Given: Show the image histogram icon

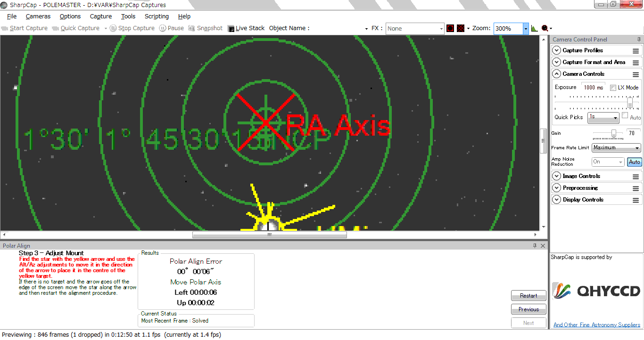Looking at the screenshot, I should tap(534, 28).
